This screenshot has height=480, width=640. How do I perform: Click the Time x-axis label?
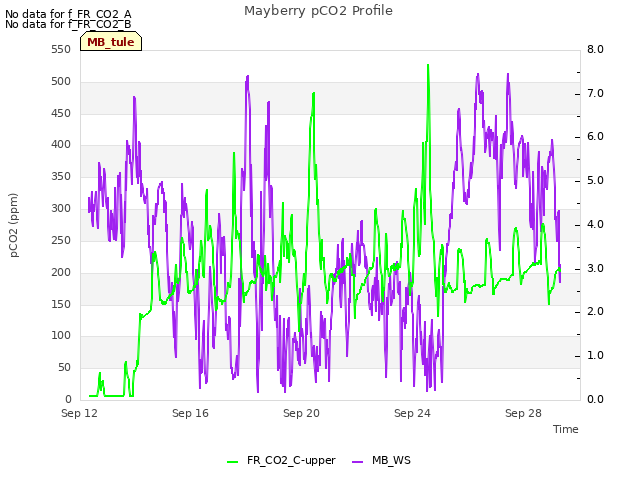566,429
